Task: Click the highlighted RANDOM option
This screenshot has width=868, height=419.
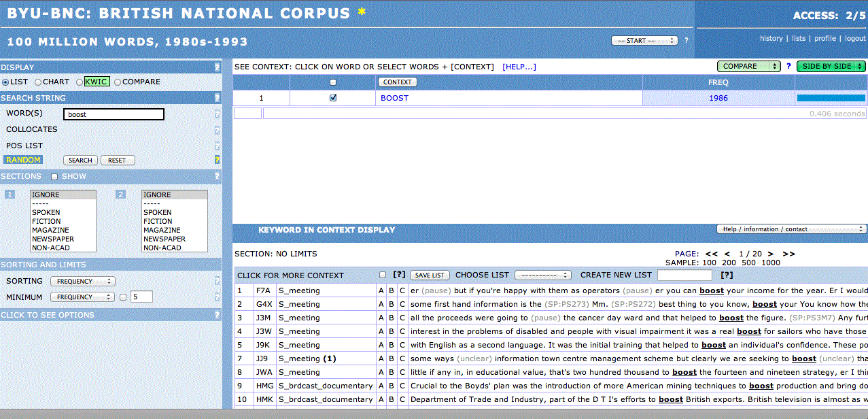Action: (x=23, y=161)
